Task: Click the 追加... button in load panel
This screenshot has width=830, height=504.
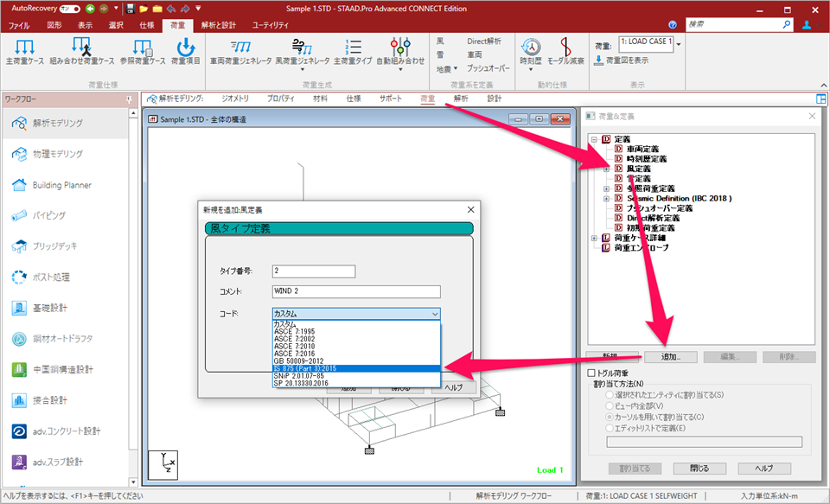Action: 671,357
